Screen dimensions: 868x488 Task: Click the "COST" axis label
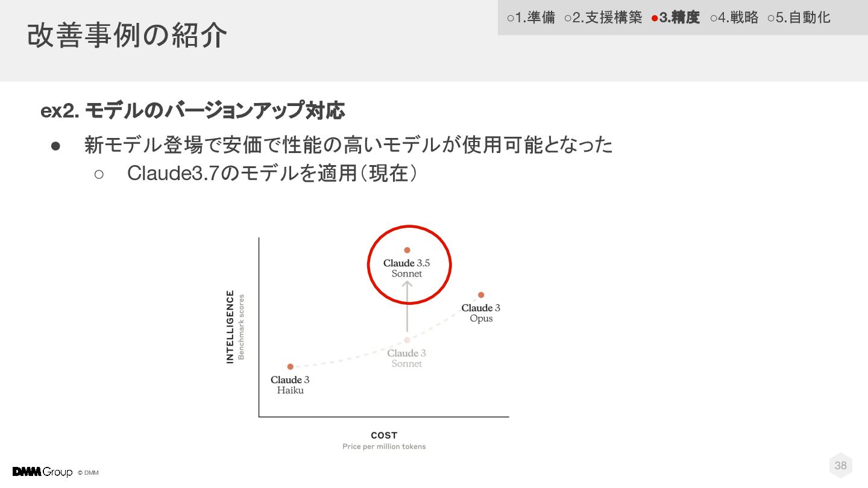tap(384, 435)
